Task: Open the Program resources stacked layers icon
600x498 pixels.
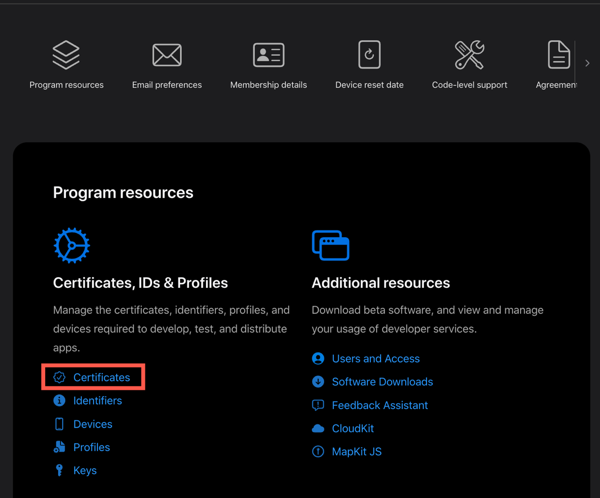Action: pos(66,55)
